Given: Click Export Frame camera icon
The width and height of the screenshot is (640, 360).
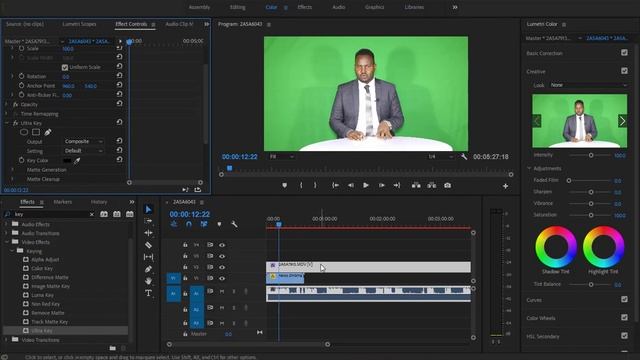Looking at the screenshot, I should click(448, 185).
